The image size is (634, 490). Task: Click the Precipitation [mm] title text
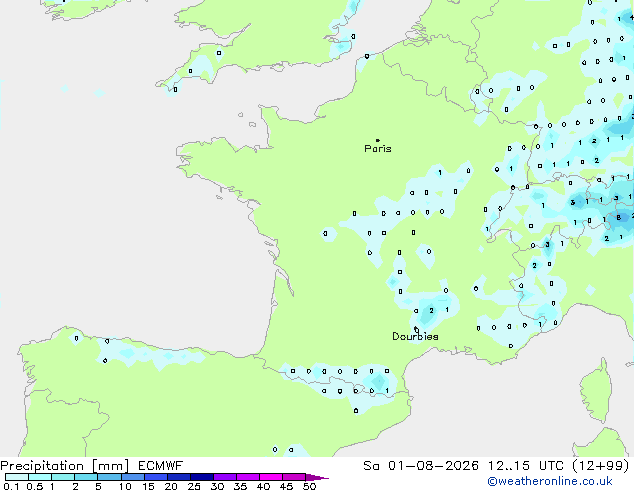[65, 466]
